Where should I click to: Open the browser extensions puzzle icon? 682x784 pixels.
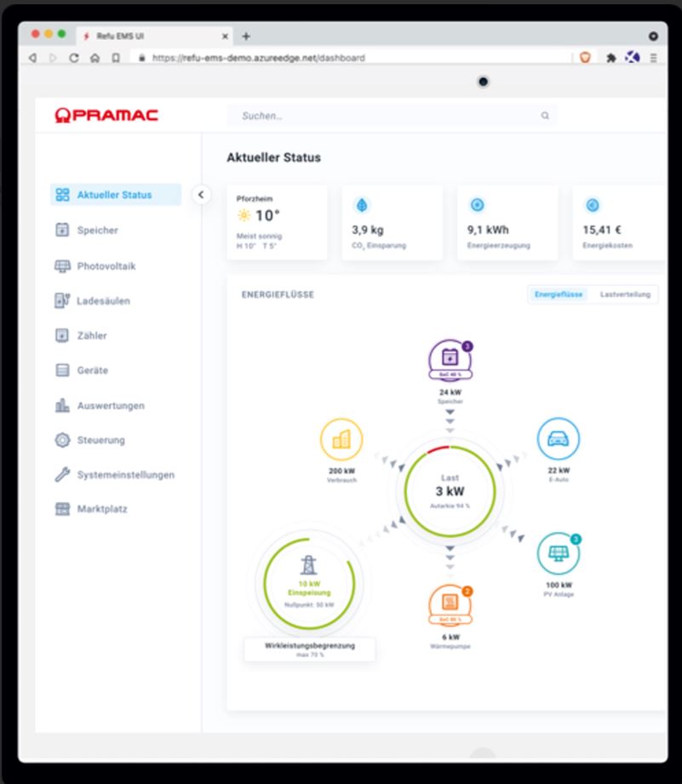tap(610, 58)
